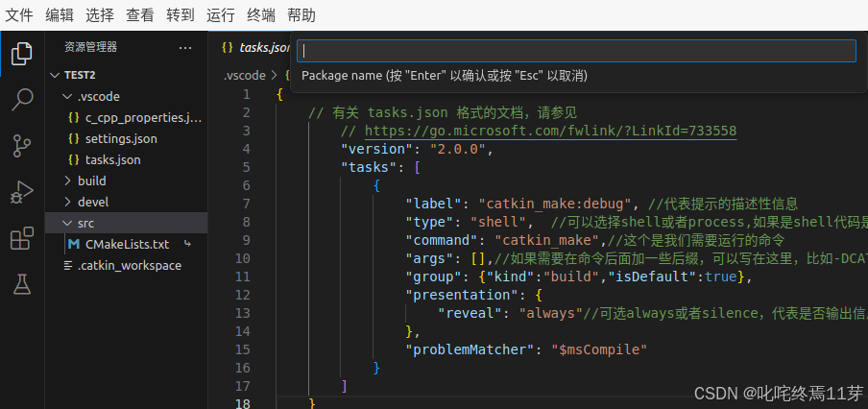The width and height of the screenshot is (868, 409).
Task: Click line number 7 in the gutter
Action: click(x=247, y=204)
